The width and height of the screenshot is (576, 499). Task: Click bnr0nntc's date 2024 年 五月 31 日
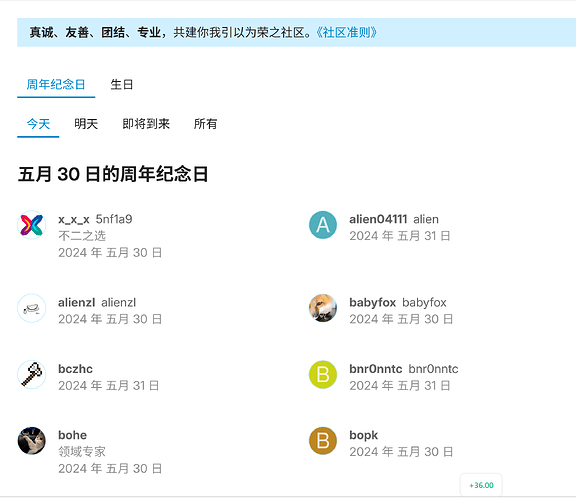coord(400,385)
